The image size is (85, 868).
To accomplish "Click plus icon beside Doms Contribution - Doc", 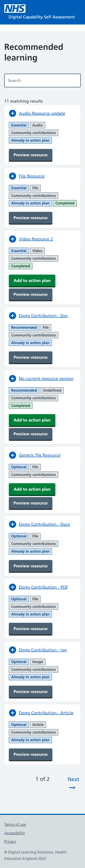I will [12, 315].
